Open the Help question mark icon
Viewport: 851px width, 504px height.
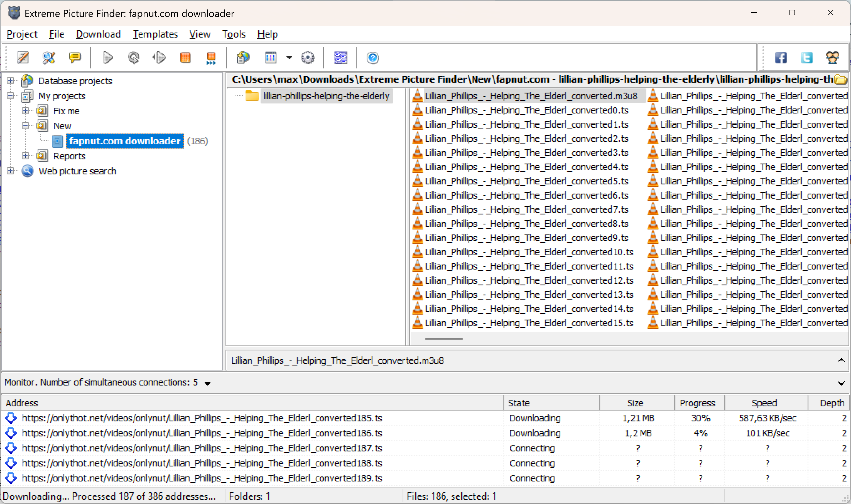(373, 58)
